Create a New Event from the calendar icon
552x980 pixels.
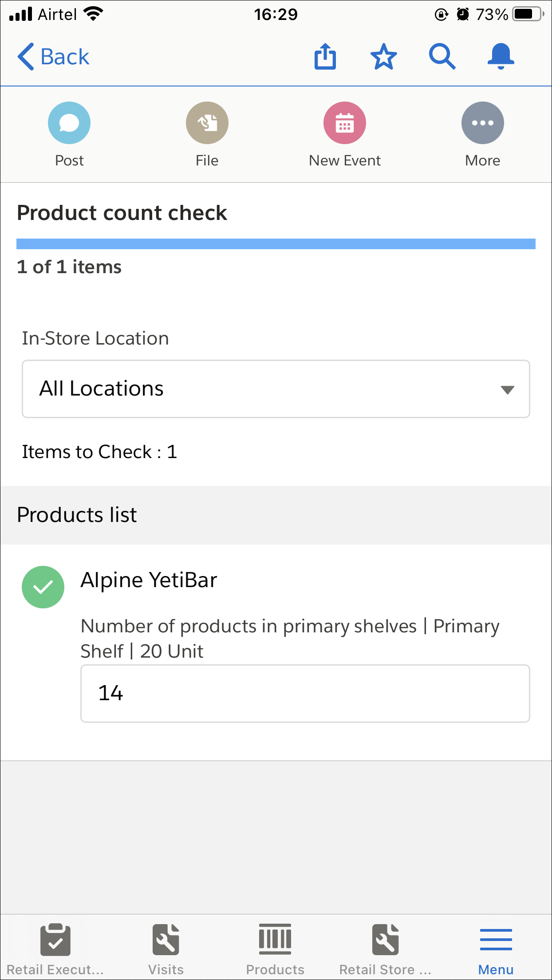pyautogui.click(x=345, y=123)
